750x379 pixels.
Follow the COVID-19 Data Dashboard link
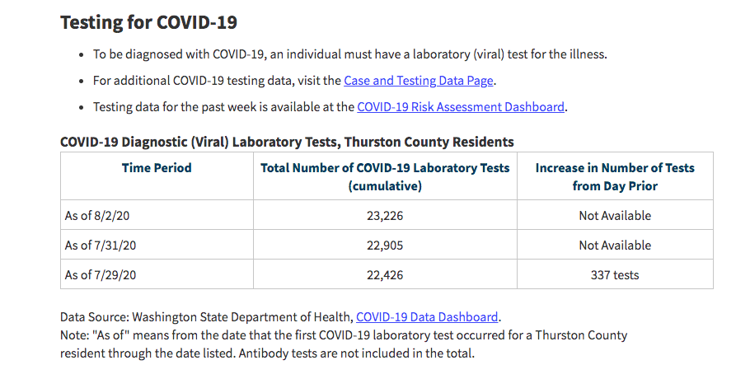[x=427, y=317]
